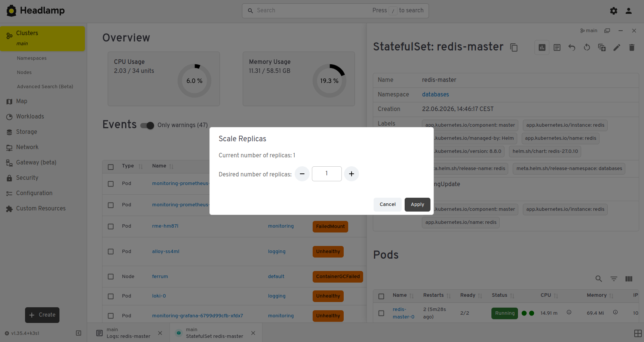Click the search magnifier icon in the top bar
The width and height of the screenshot is (644, 342).
pyautogui.click(x=251, y=11)
